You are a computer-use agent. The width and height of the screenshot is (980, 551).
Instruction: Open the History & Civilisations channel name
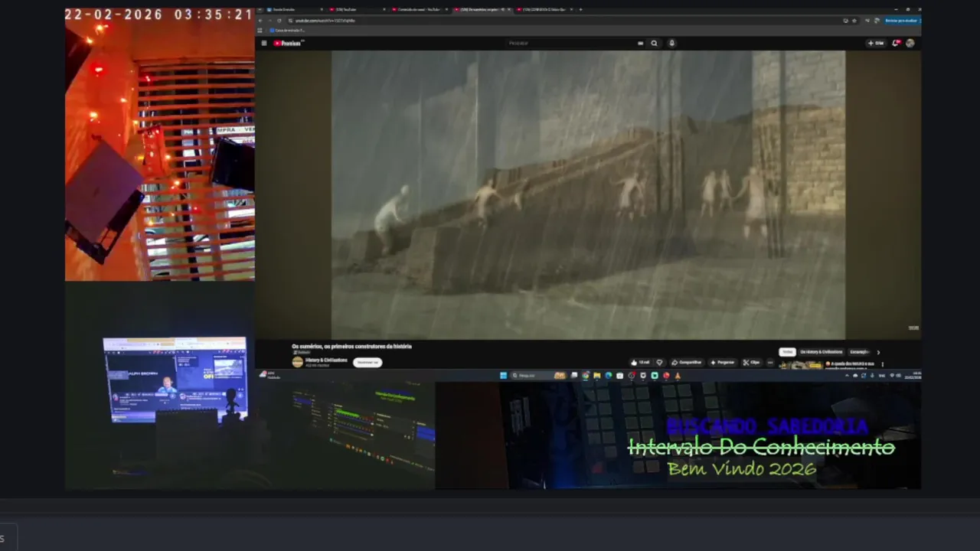pos(326,360)
